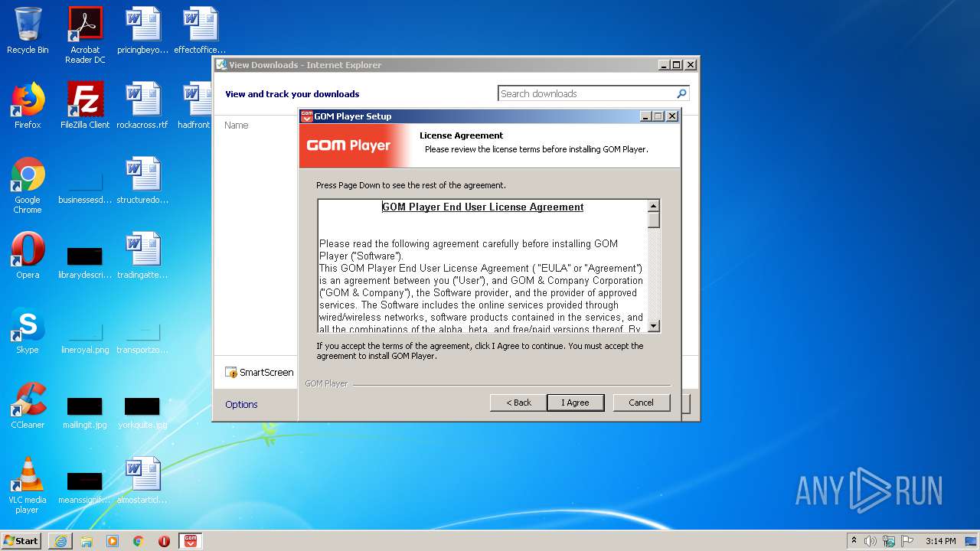Screen dimensions: 980x551
Task: Click the Back button in setup
Action: point(518,403)
